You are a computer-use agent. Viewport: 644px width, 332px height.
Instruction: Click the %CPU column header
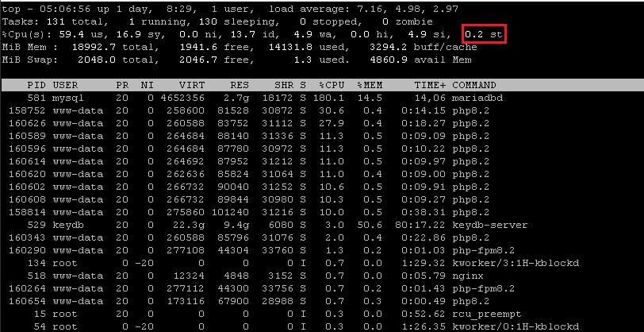[x=332, y=85]
